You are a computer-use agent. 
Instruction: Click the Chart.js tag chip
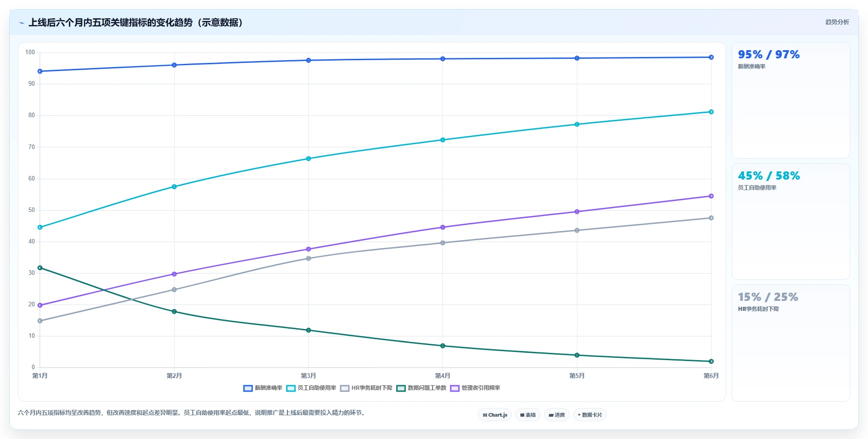[495, 415]
